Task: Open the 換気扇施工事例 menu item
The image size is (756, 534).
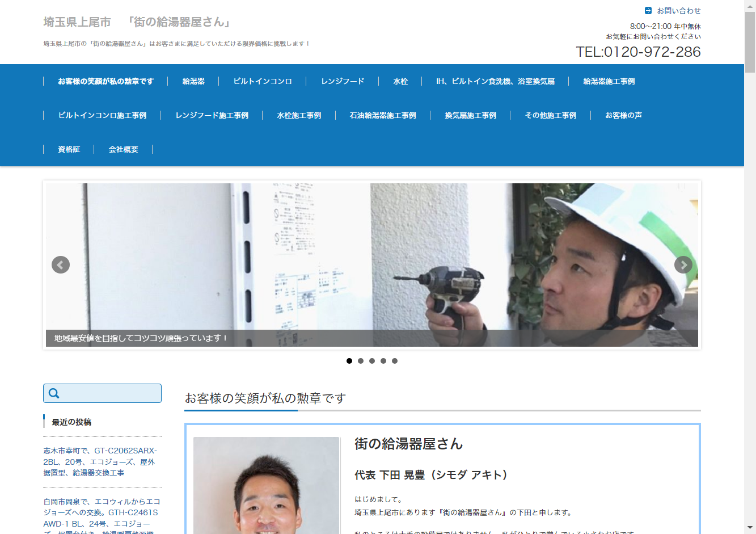Action: [x=471, y=115]
